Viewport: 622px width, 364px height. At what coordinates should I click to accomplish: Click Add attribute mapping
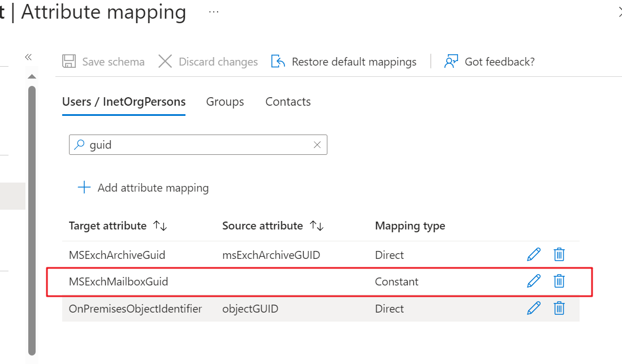tap(142, 187)
